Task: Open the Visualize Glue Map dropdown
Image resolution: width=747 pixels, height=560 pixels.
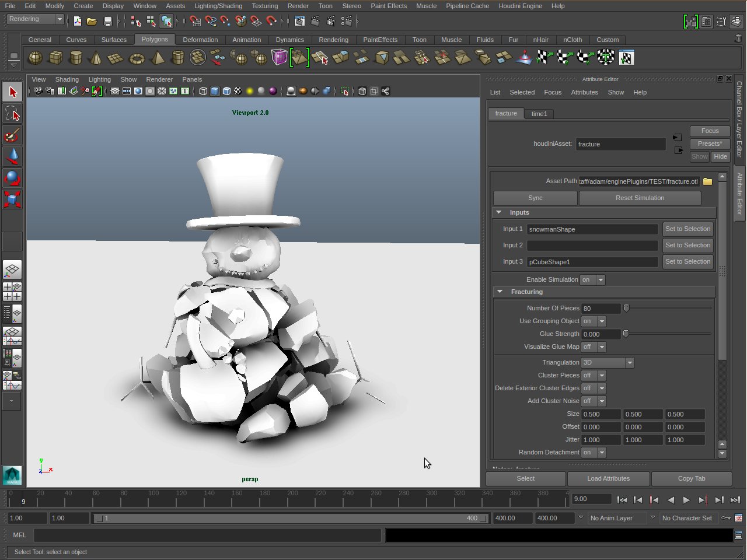Action: click(x=594, y=347)
